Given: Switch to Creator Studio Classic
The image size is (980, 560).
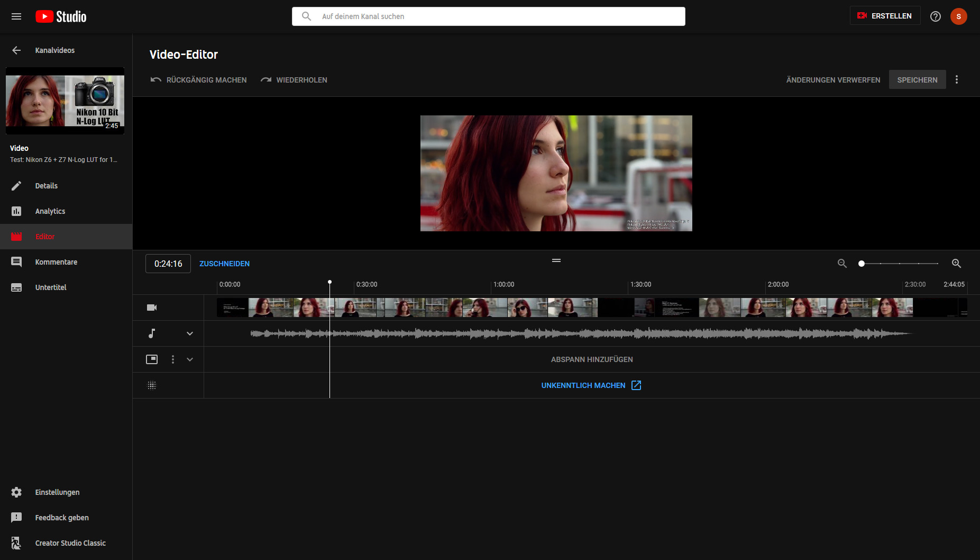Looking at the screenshot, I should click(x=70, y=543).
